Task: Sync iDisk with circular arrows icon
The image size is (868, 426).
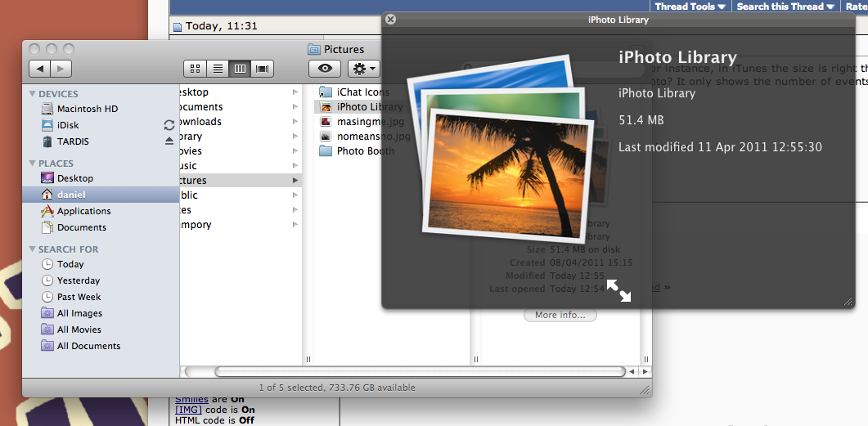Action: [x=169, y=125]
